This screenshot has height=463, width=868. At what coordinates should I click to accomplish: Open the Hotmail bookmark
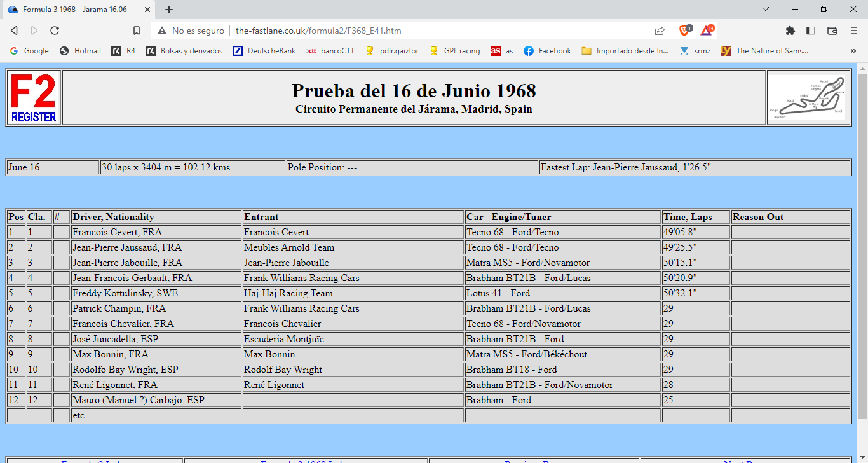point(80,51)
